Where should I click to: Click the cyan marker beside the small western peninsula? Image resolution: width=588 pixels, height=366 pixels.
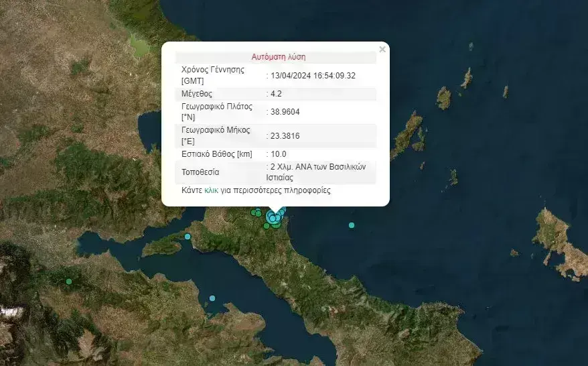pyautogui.click(x=188, y=237)
